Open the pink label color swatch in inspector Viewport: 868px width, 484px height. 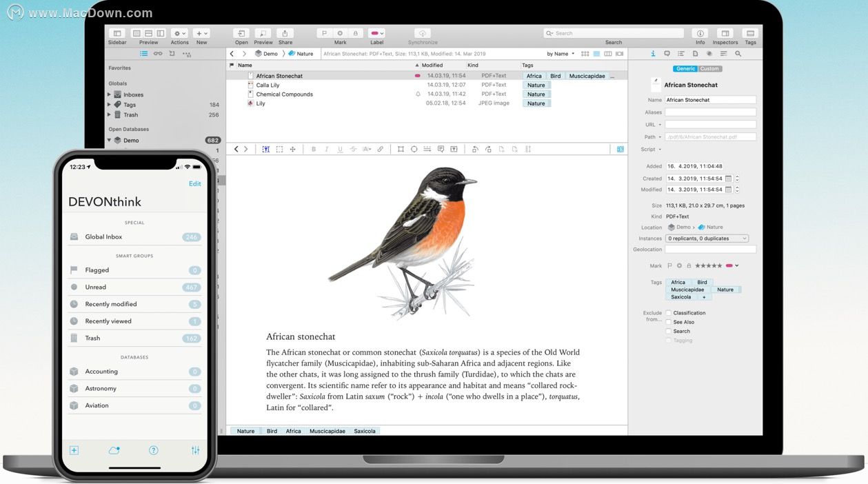[731, 265]
